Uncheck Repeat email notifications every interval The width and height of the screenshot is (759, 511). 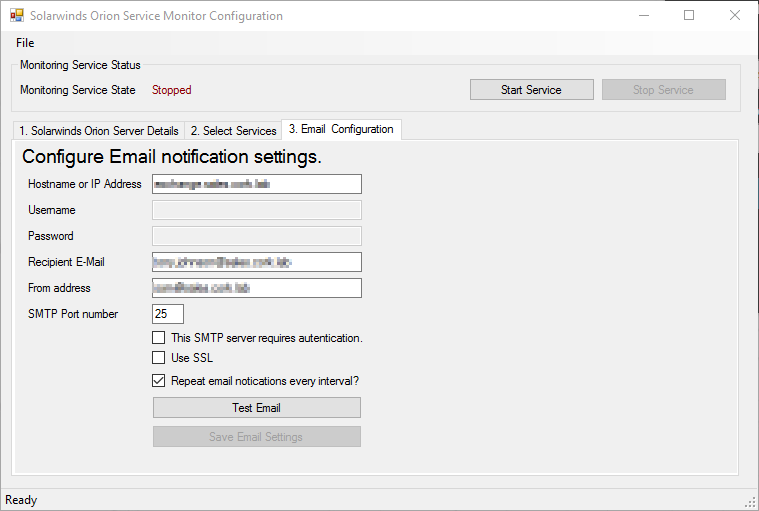pos(158,381)
